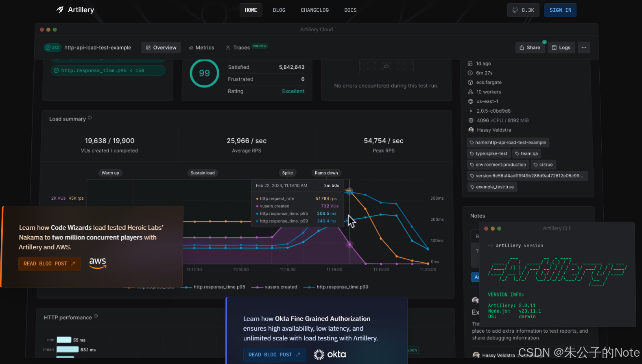
Task: Select the Spike phase marker
Action: point(288,173)
